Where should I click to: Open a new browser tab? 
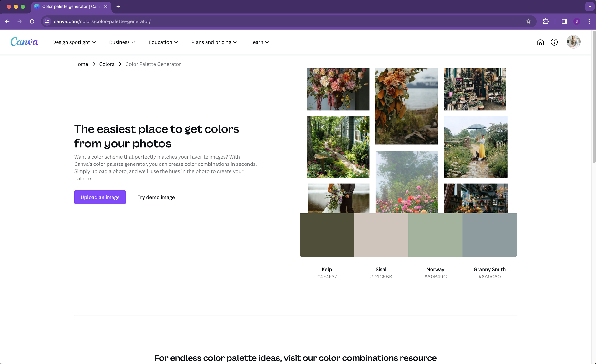[x=118, y=6]
